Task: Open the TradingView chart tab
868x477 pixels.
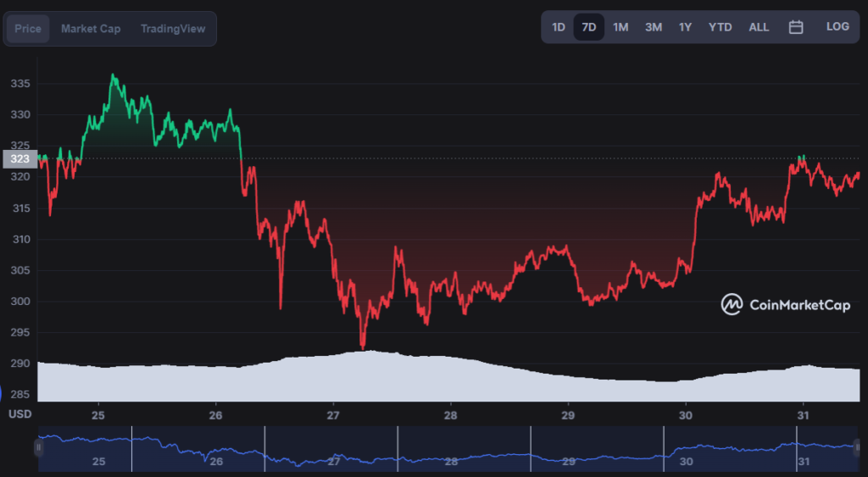Action: (173, 29)
